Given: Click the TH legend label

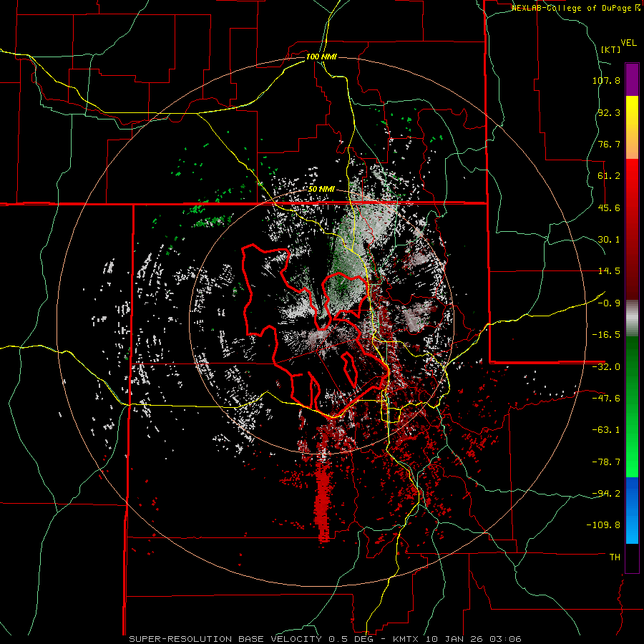Looking at the screenshot, I should click(615, 557).
